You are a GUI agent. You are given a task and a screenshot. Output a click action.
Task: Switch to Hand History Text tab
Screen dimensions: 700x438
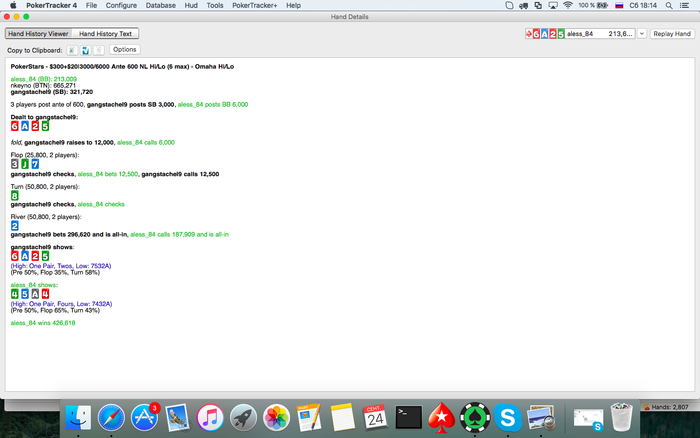click(x=105, y=33)
